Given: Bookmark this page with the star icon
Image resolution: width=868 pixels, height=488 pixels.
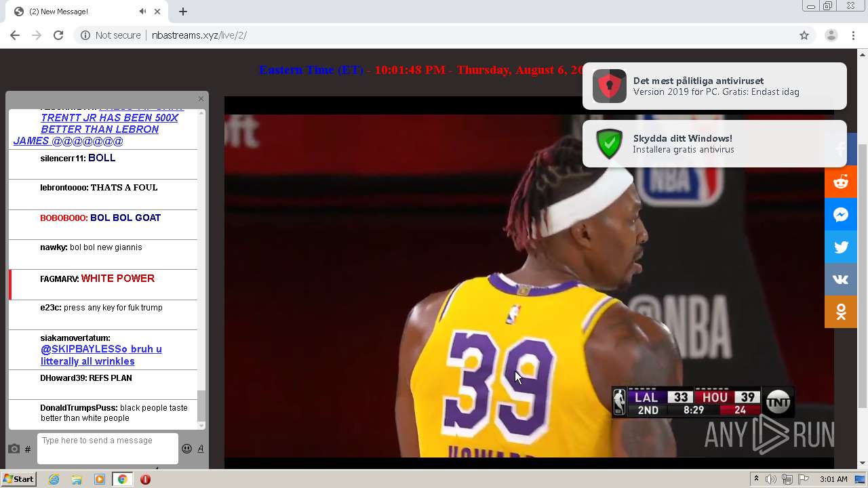Looking at the screenshot, I should pyautogui.click(x=804, y=35).
